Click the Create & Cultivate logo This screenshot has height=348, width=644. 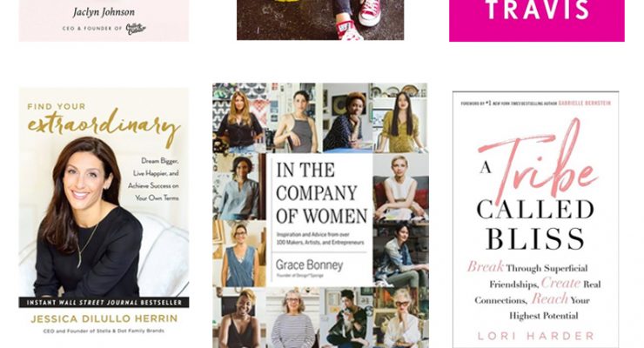[x=136, y=29]
